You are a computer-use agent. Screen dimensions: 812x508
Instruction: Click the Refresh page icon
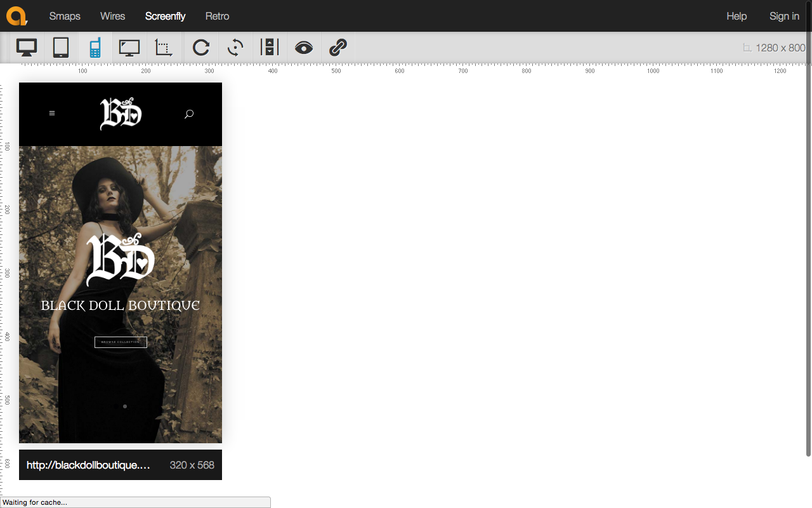pos(201,48)
